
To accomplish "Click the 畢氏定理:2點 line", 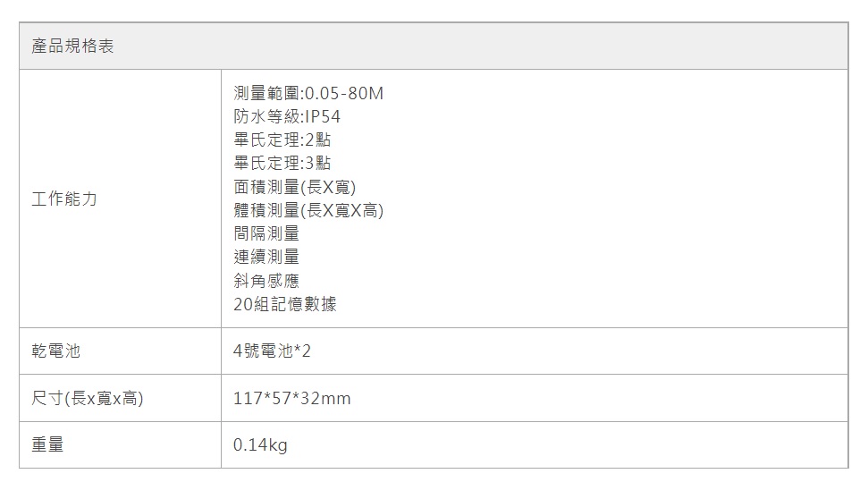I will click(x=282, y=140).
